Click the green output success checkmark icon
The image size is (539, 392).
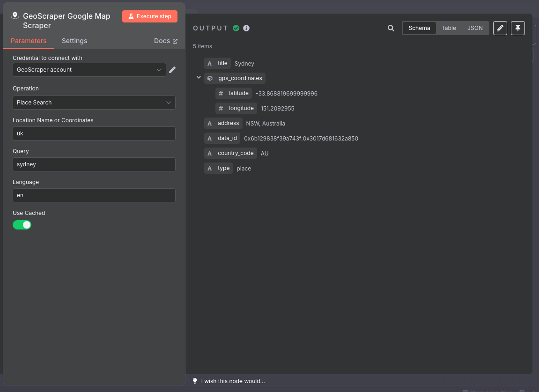click(x=236, y=28)
